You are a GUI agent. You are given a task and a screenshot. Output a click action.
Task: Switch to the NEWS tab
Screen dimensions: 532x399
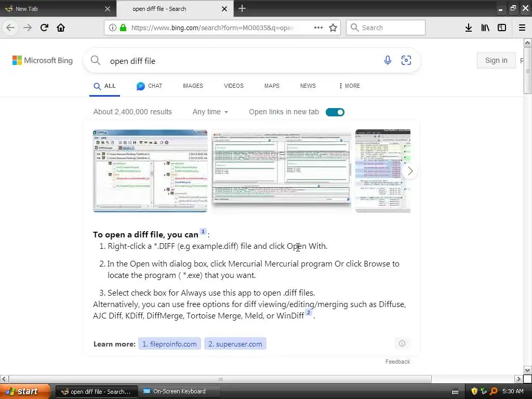[308, 86]
